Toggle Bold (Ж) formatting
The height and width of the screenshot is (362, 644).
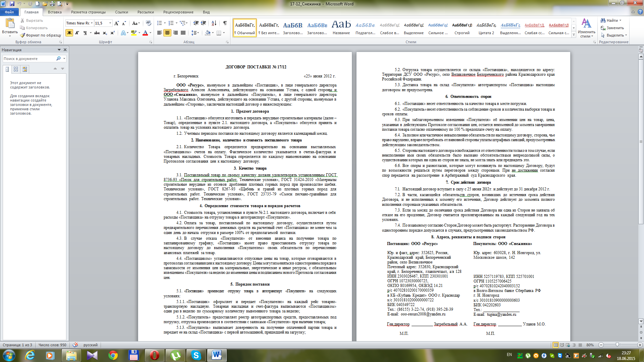pos(69,33)
